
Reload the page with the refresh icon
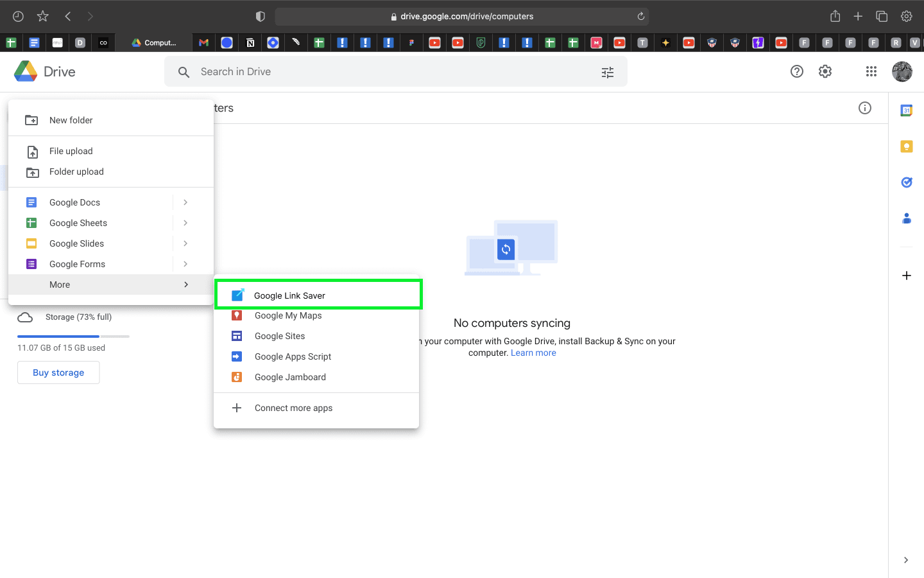[640, 17]
